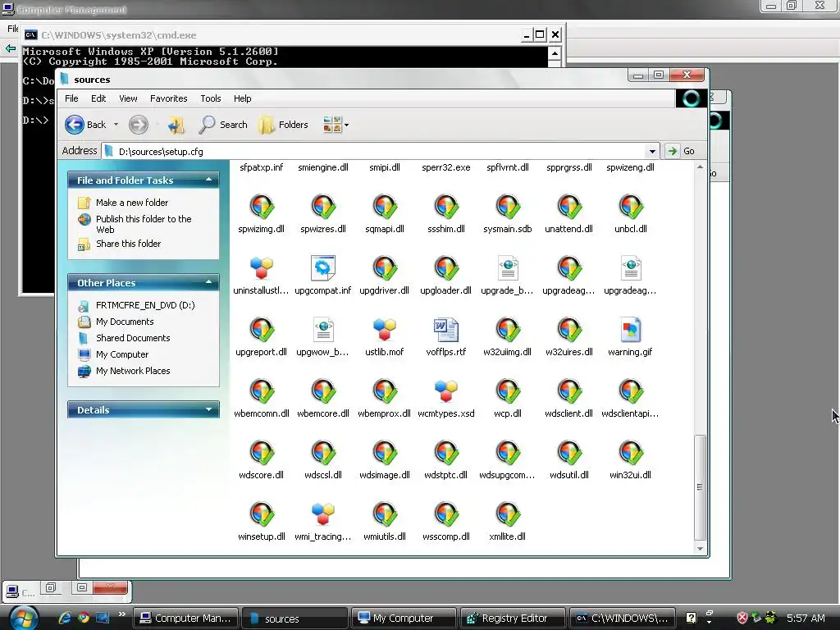Click the Forward navigation arrow
Image resolution: width=840 pixels, height=630 pixels.
point(138,125)
